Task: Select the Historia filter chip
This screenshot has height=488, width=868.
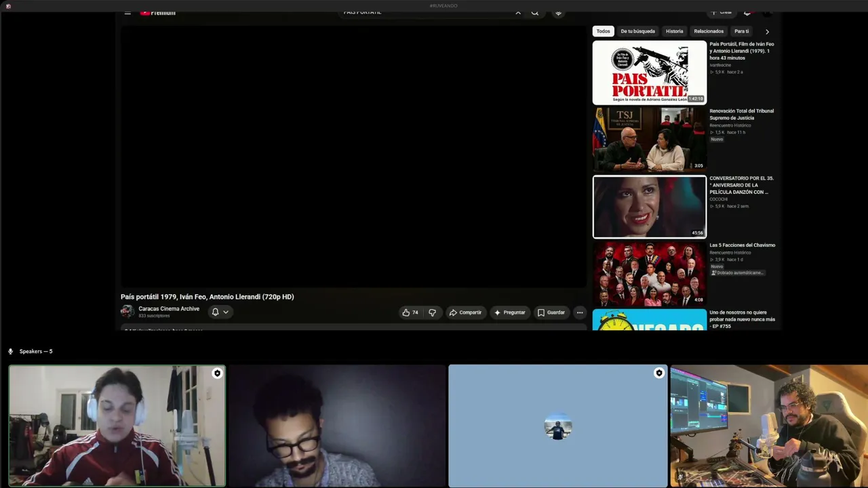Action: pos(674,31)
